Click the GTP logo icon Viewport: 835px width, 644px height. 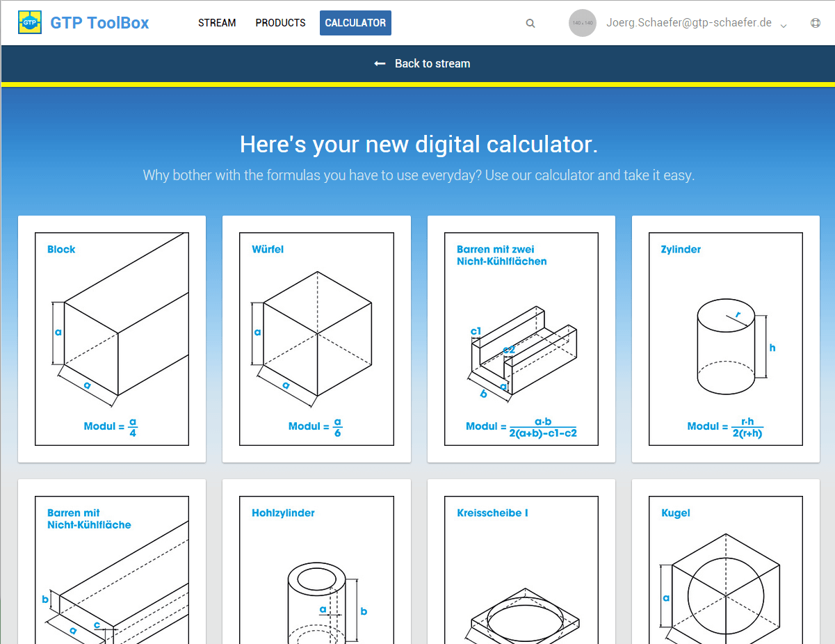point(30,23)
